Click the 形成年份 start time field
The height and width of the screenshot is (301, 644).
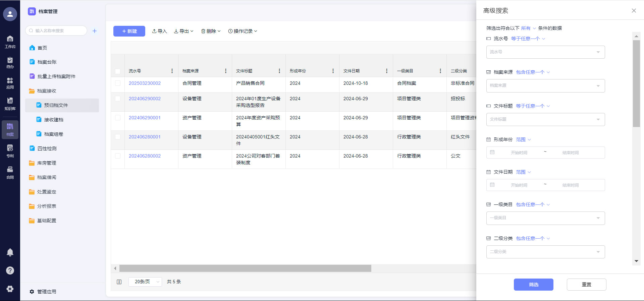pyautogui.click(x=519, y=153)
